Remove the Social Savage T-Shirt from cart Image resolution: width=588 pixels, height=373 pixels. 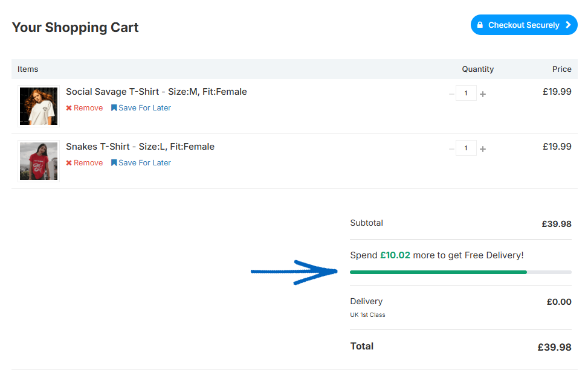[88, 108]
